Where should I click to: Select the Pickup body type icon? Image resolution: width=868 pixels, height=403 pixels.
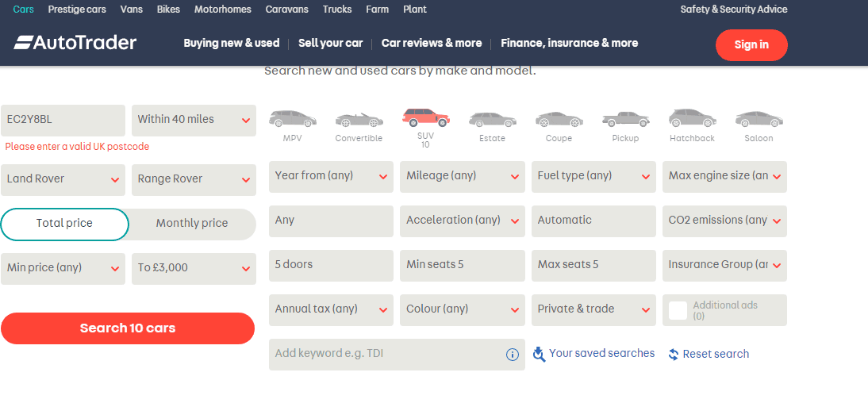[625, 119]
